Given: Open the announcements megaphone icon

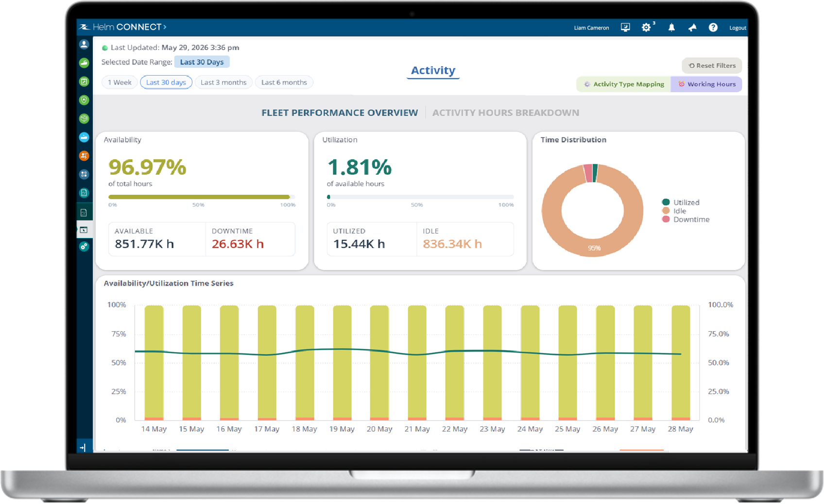Looking at the screenshot, I should [692, 28].
